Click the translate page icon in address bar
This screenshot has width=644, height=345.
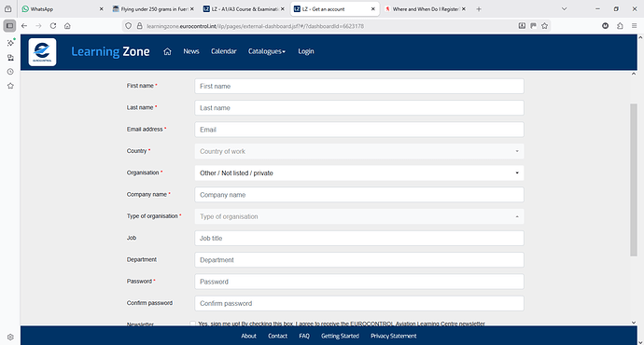pos(533,26)
